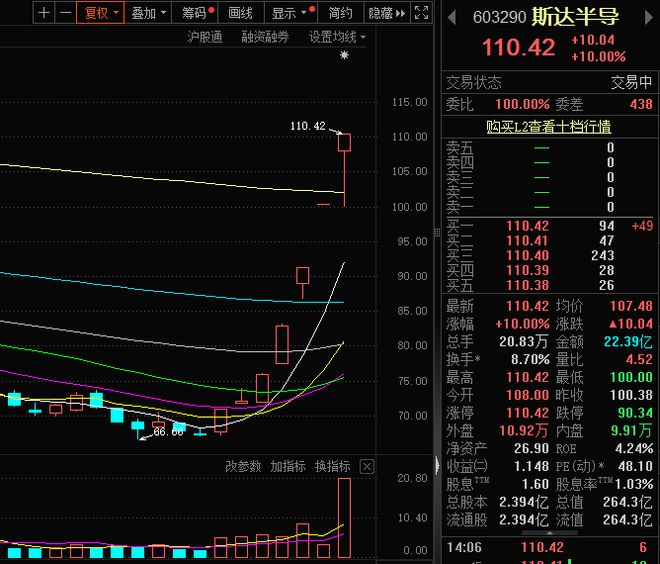This screenshot has height=564, width=660.
Task: Click 总值 value 264.3亿
Action: pos(628,502)
